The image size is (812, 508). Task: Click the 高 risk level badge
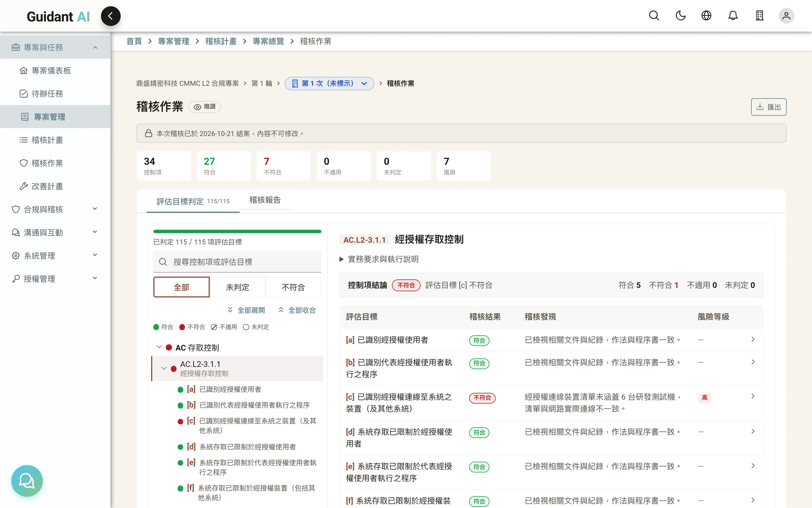(705, 398)
